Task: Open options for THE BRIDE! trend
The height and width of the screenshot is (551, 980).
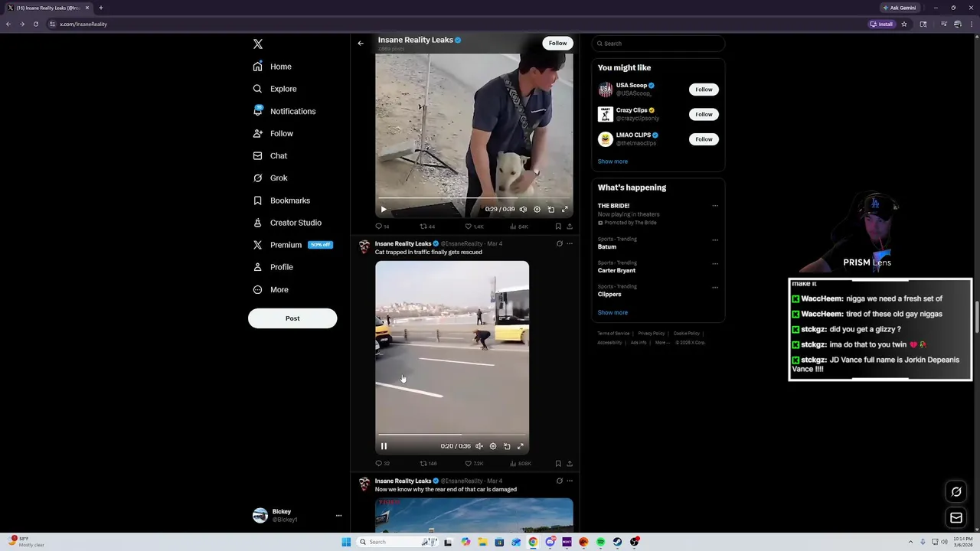Action: [x=715, y=206]
